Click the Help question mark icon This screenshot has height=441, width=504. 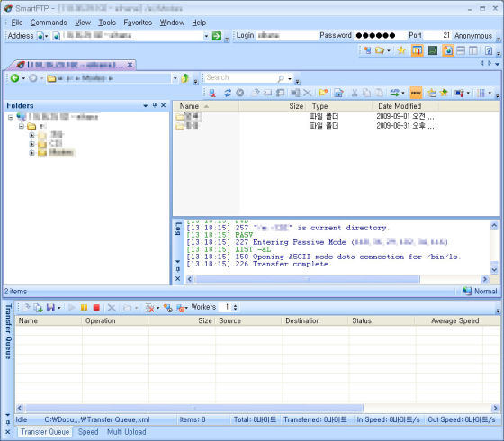pos(489,50)
